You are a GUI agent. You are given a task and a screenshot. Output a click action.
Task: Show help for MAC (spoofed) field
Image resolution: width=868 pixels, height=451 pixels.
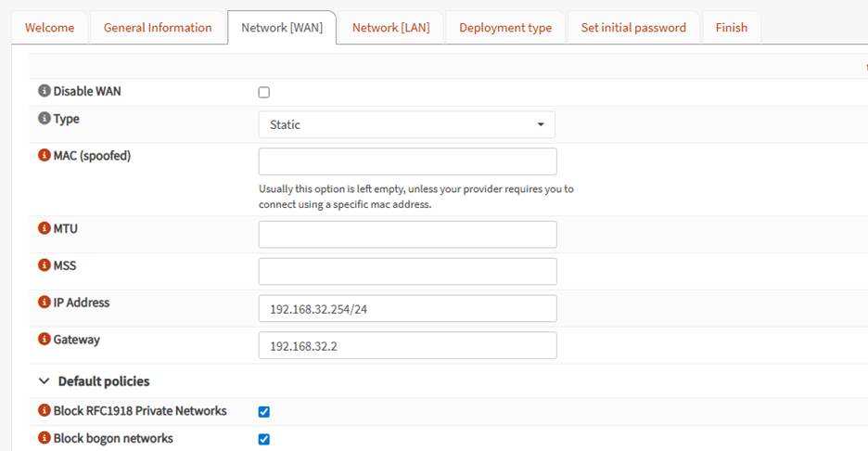44,156
